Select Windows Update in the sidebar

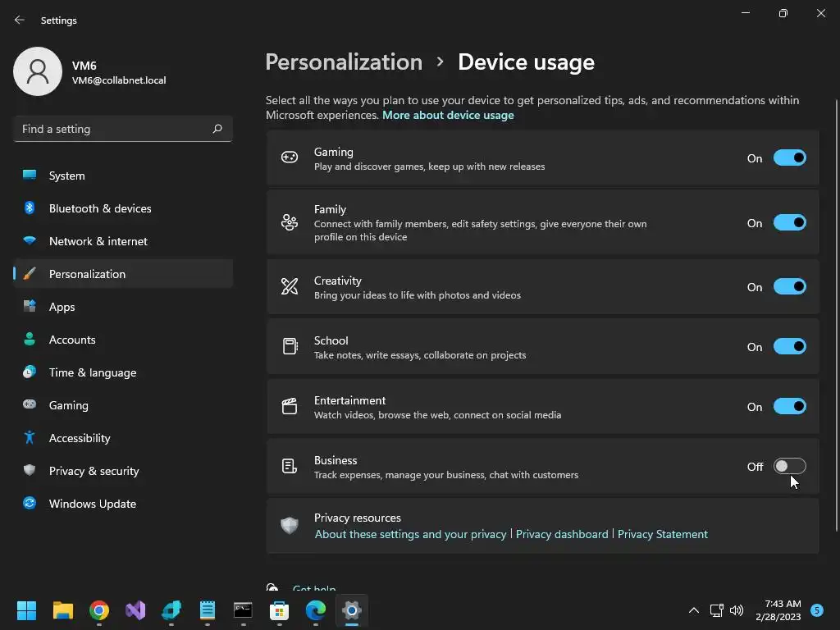pos(92,504)
